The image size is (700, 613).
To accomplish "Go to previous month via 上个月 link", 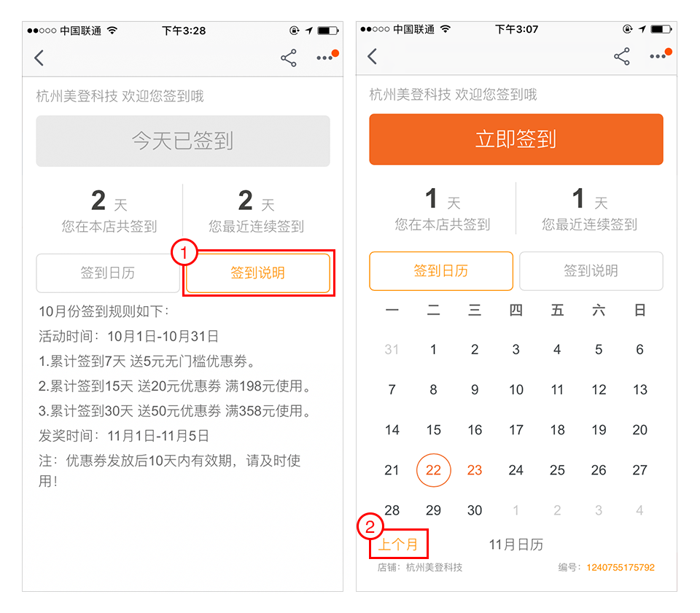I will pyautogui.click(x=398, y=544).
